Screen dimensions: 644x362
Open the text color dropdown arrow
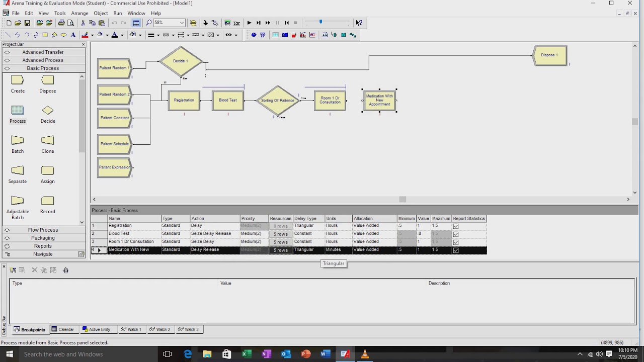click(122, 35)
